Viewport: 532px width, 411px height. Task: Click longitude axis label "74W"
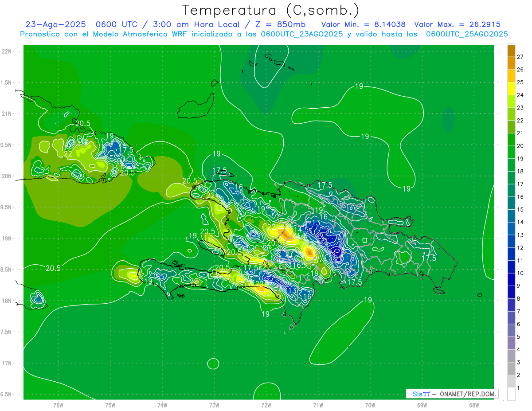click(x=162, y=405)
